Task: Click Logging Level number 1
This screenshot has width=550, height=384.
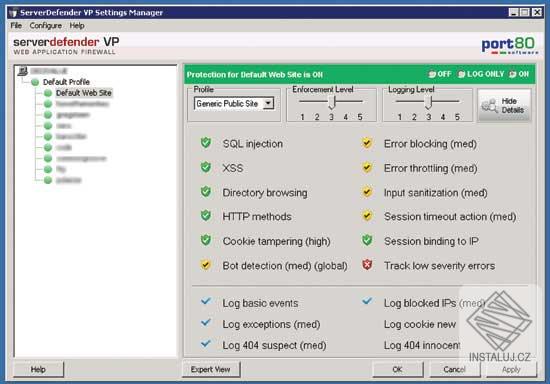Action: pos(400,117)
